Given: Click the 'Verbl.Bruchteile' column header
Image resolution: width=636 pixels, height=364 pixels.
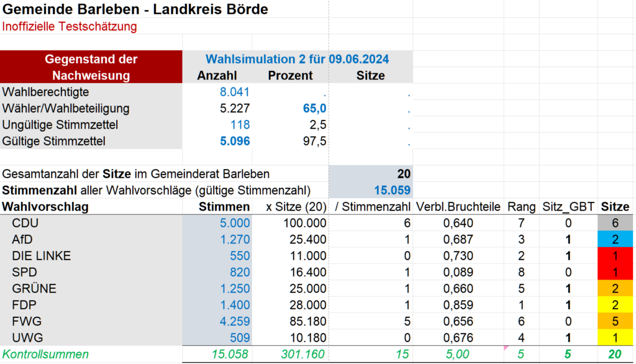Looking at the screenshot, I should (x=458, y=207).
